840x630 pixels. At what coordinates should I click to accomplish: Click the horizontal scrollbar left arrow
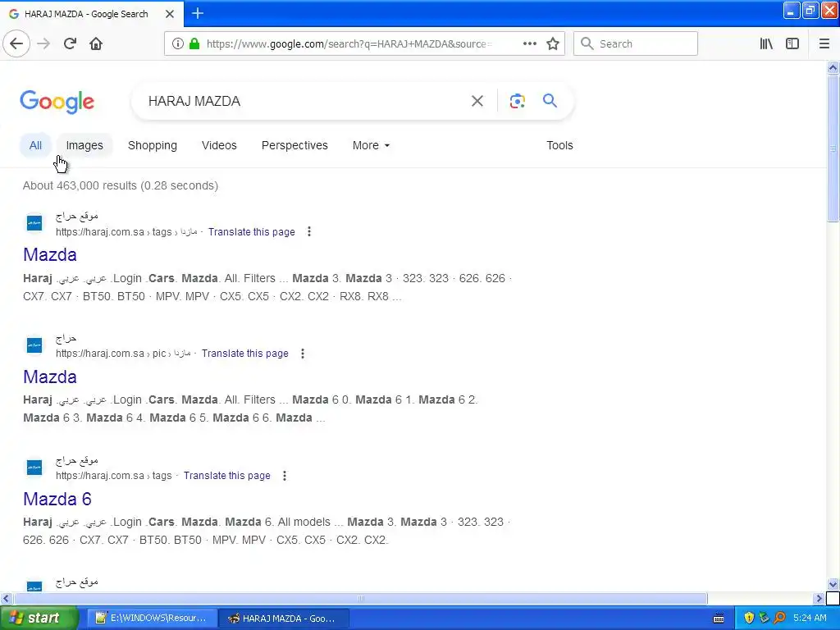(x=6, y=598)
